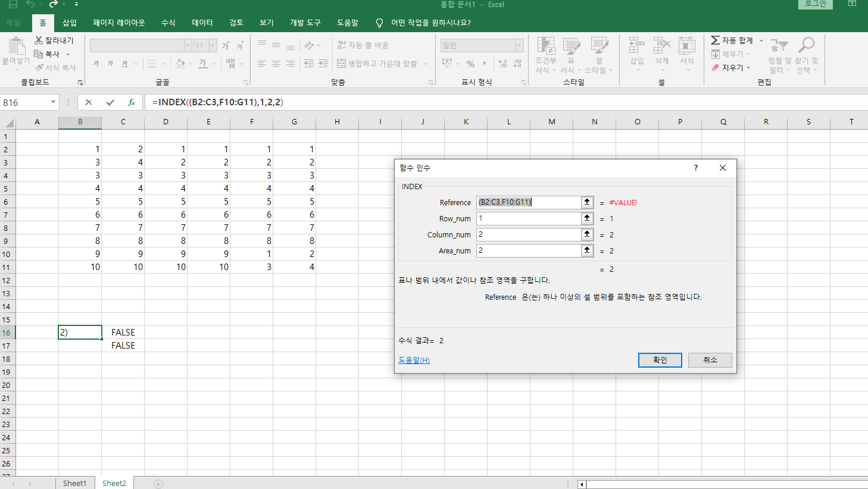Switch to the Sheet1 worksheet tab

[75, 484]
